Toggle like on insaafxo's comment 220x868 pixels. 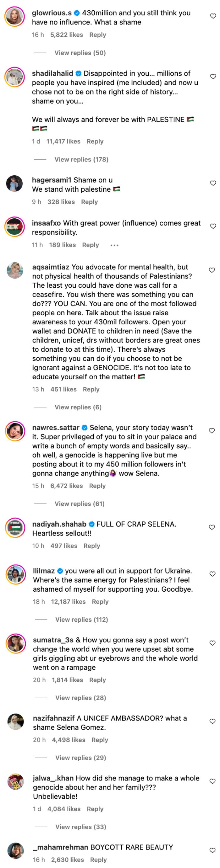coord(212,225)
